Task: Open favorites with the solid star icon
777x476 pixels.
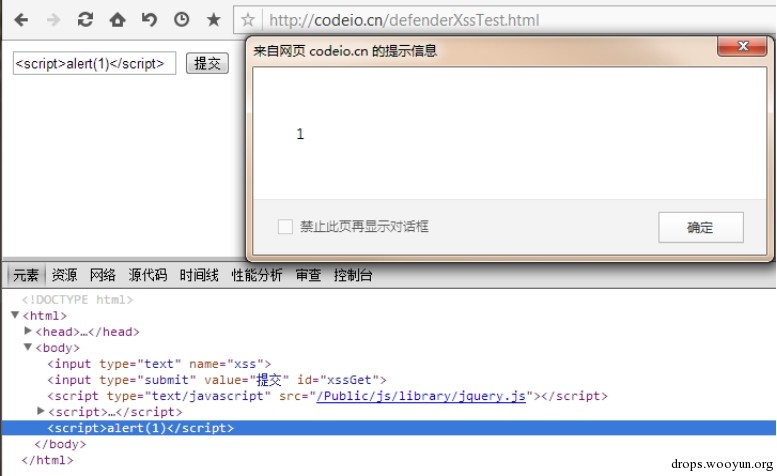Action: [214, 20]
